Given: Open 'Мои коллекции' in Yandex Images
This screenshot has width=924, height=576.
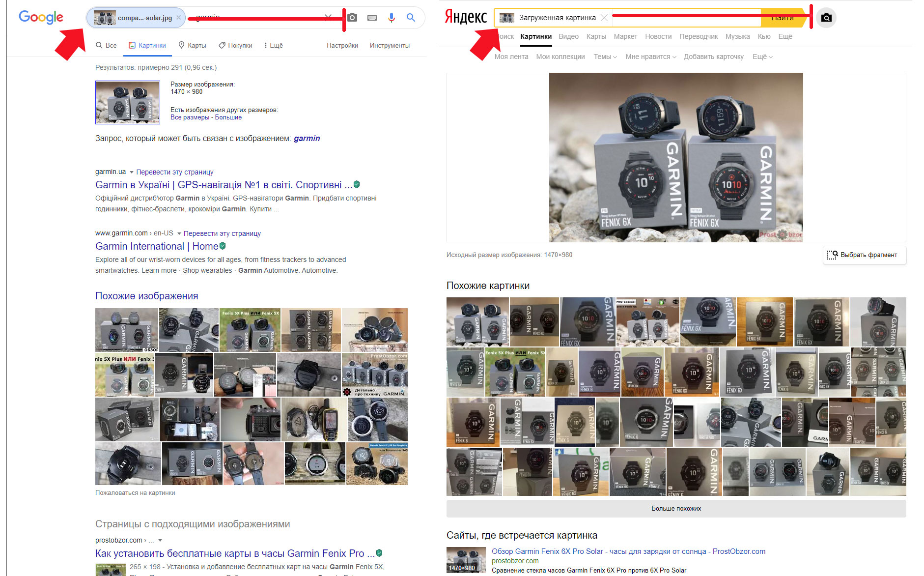Looking at the screenshot, I should pyautogui.click(x=560, y=57).
